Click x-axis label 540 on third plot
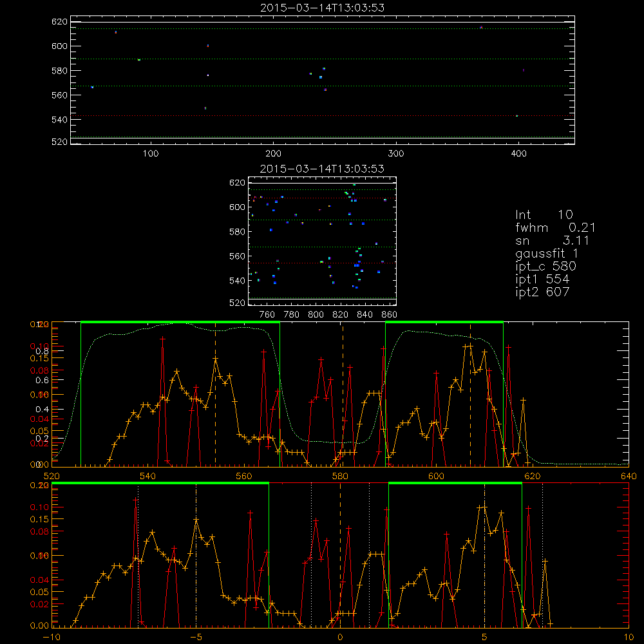The height and width of the screenshot is (644, 644). click(x=148, y=476)
